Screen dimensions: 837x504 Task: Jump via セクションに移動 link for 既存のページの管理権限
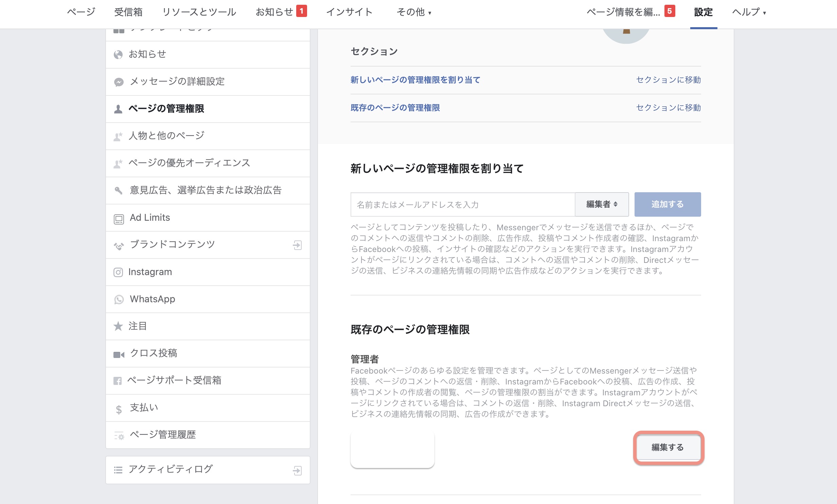click(x=668, y=108)
